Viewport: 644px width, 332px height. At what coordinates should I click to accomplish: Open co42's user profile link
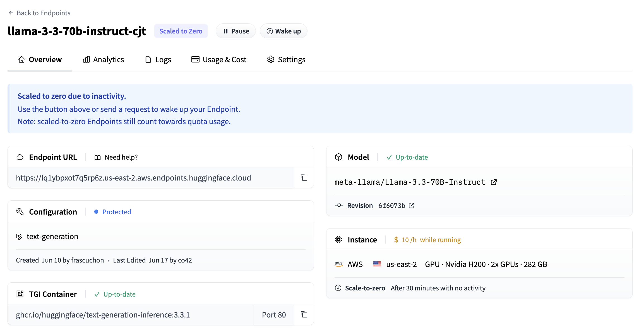coord(185,260)
